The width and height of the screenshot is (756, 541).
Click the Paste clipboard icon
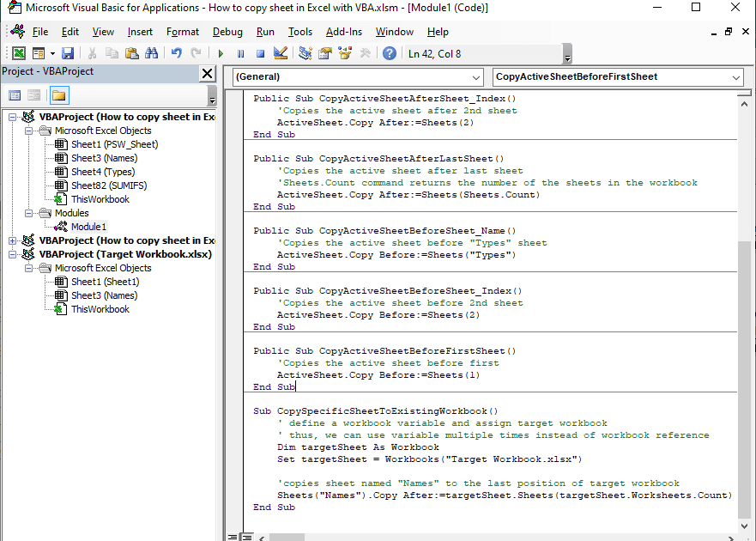point(131,53)
